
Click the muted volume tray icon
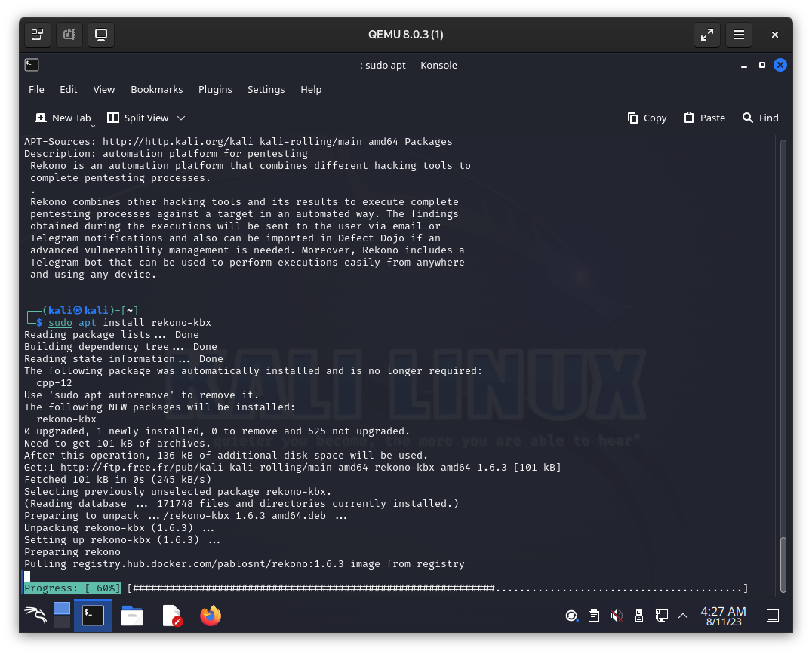click(616, 616)
